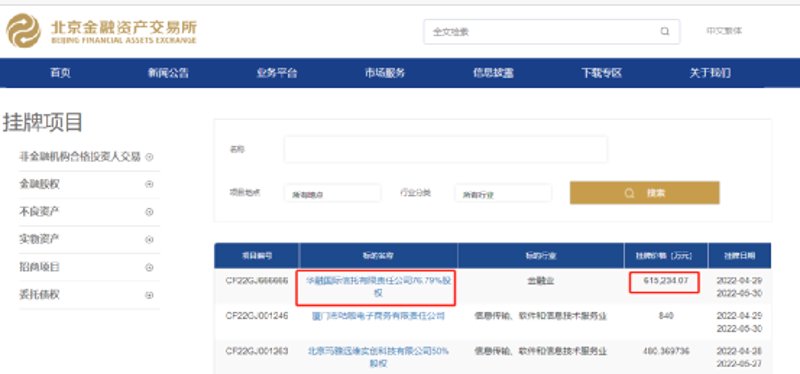Select 金融股权 sidebar category

pos(39,184)
